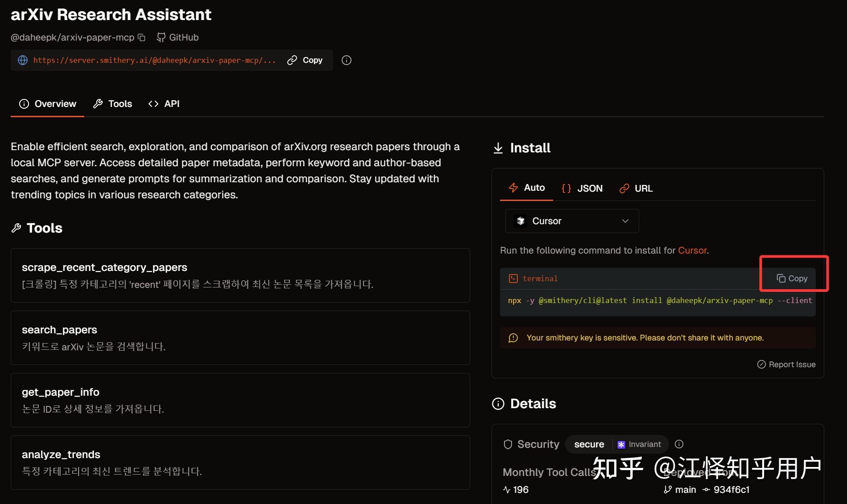This screenshot has width=847, height=504.
Task: Click the Invariant security badge
Action: coord(639,444)
